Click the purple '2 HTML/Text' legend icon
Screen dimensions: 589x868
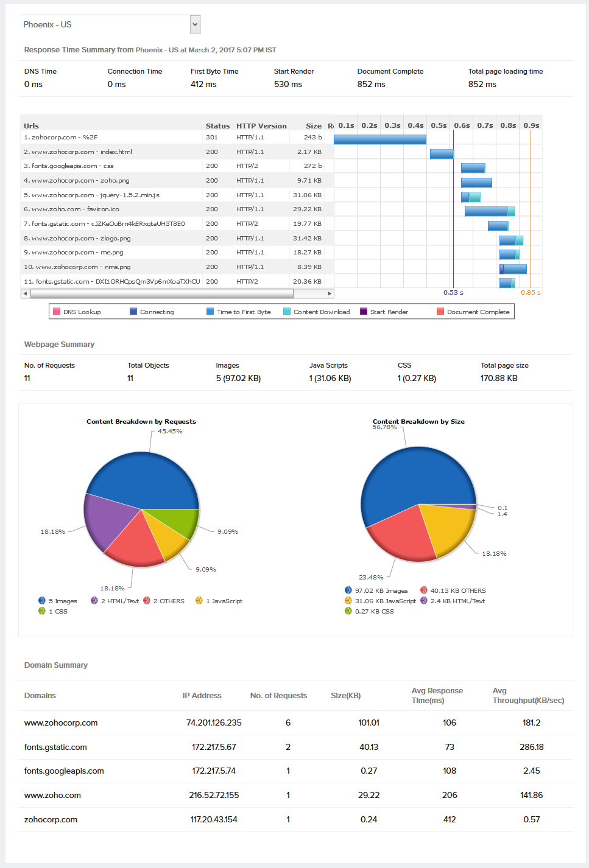point(94,601)
